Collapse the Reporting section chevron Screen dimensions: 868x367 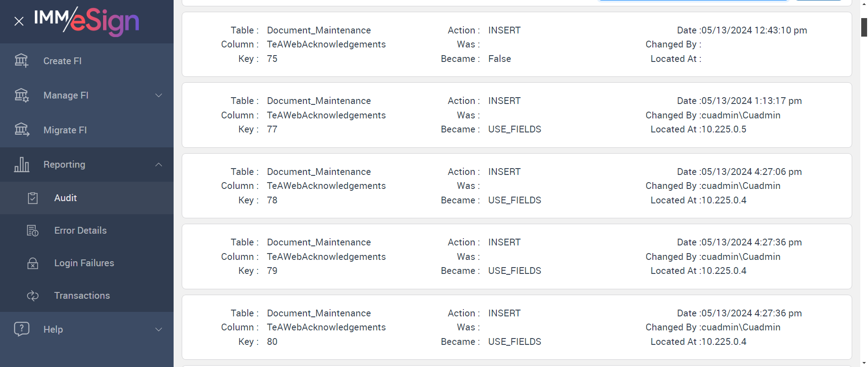159,165
